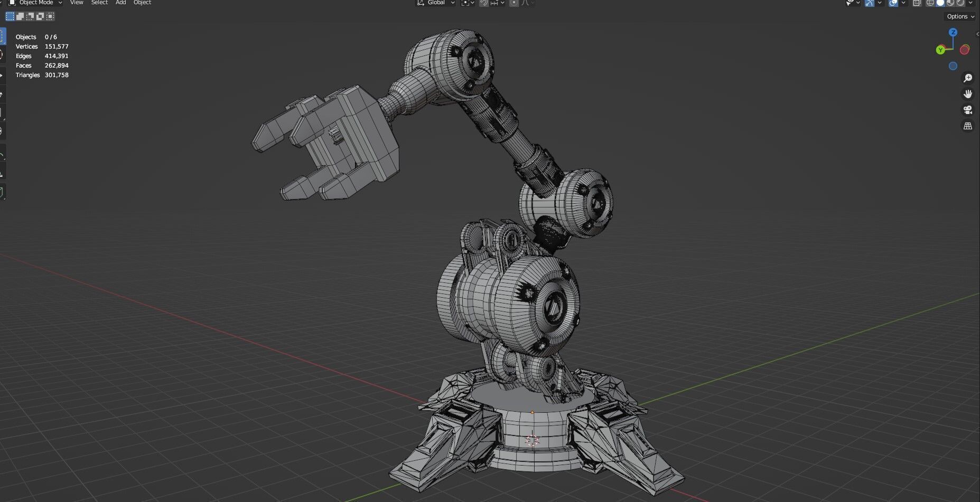Select the Subtract selection mode icon
This screenshot has height=502, width=980.
30,16
